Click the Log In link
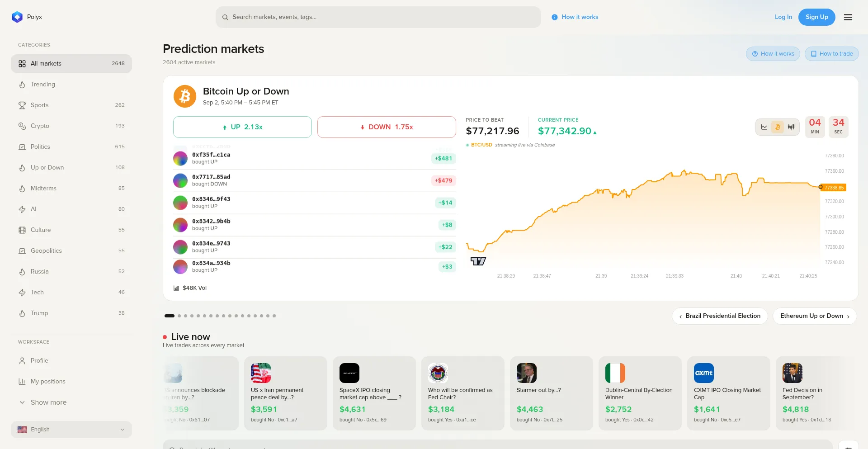 pyautogui.click(x=783, y=17)
